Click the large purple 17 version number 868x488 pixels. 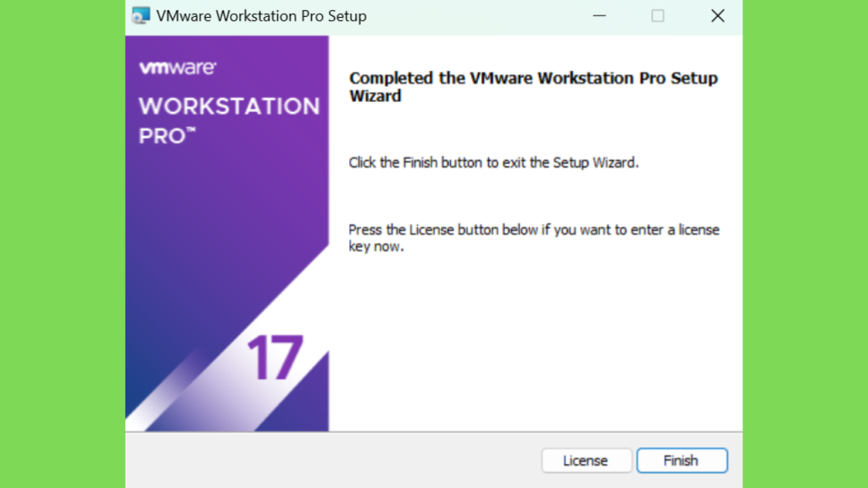pyautogui.click(x=275, y=358)
